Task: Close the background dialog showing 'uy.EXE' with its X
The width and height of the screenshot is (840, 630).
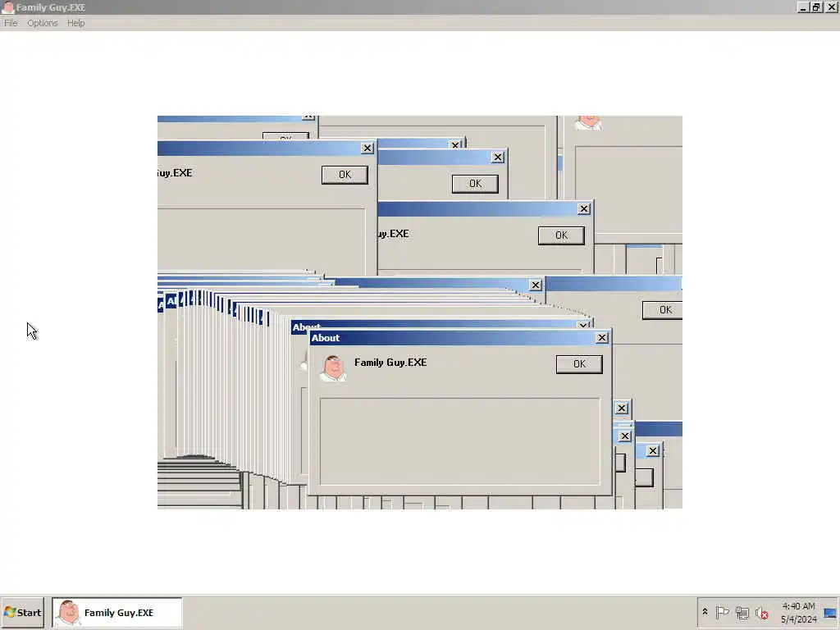Action: [x=584, y=209]
